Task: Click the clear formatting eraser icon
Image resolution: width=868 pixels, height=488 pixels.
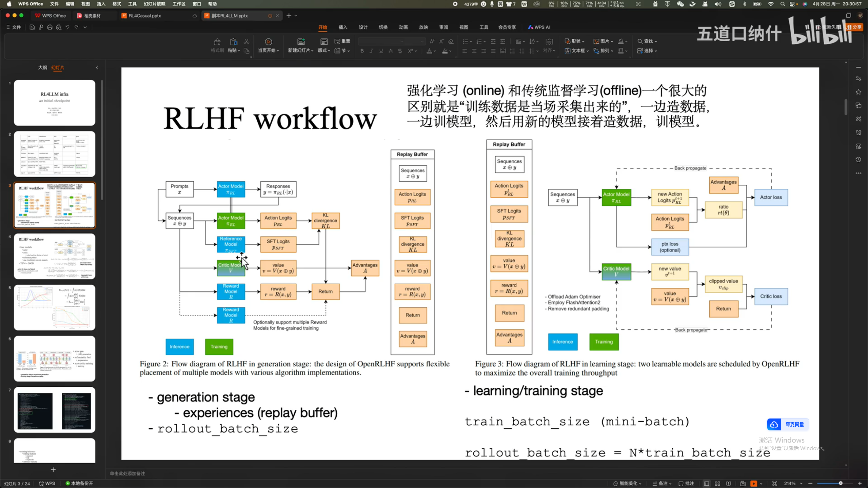Action: tap(451, 41)
